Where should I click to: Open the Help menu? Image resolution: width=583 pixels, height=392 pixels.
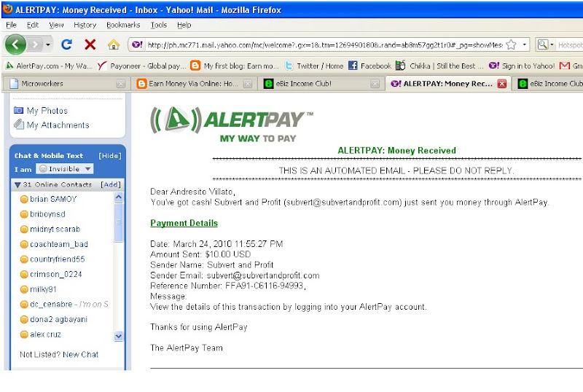coord(184,25)
